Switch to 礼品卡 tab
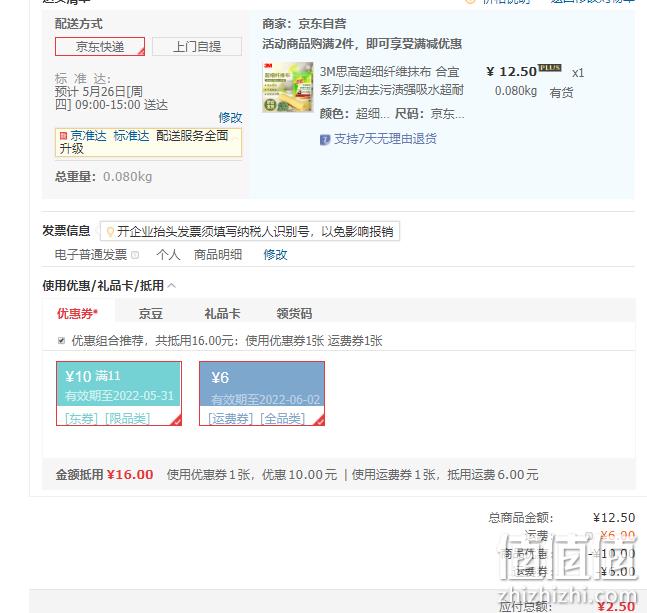The image size is (647, 613). click(x=222, y=314)
